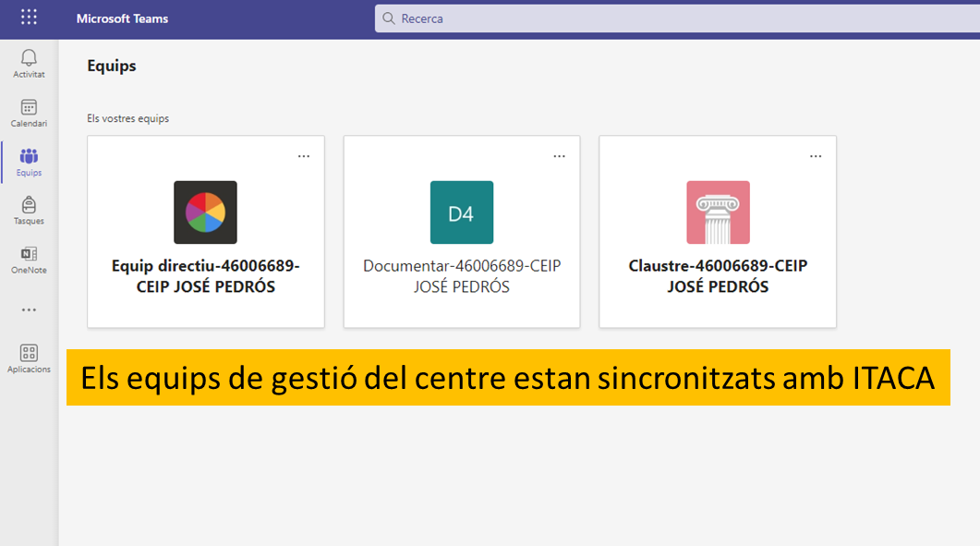Show more apps ellipsis in sidebar
This screenshot has height=546, width=980.
click(29, 309)
